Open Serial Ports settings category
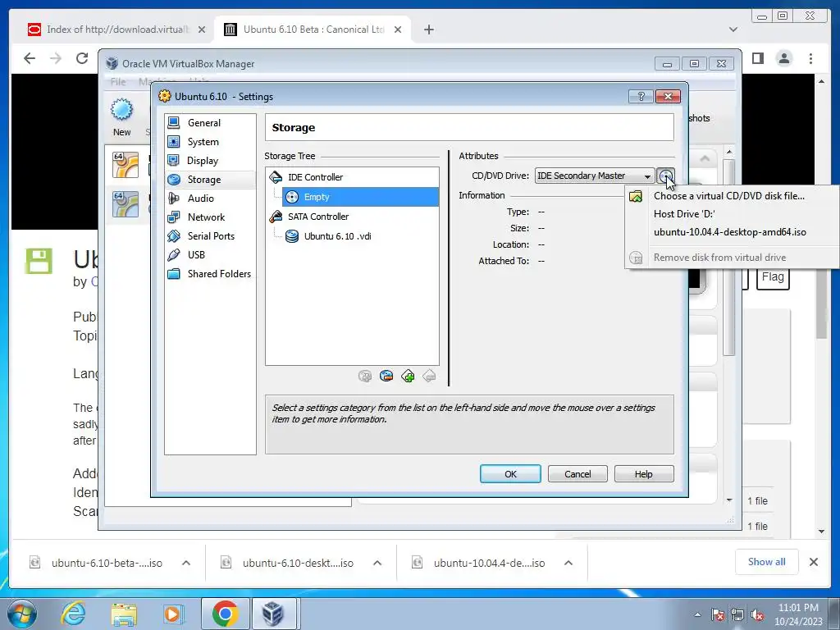This screenshot has width=840, height=630. click(210, 235)
